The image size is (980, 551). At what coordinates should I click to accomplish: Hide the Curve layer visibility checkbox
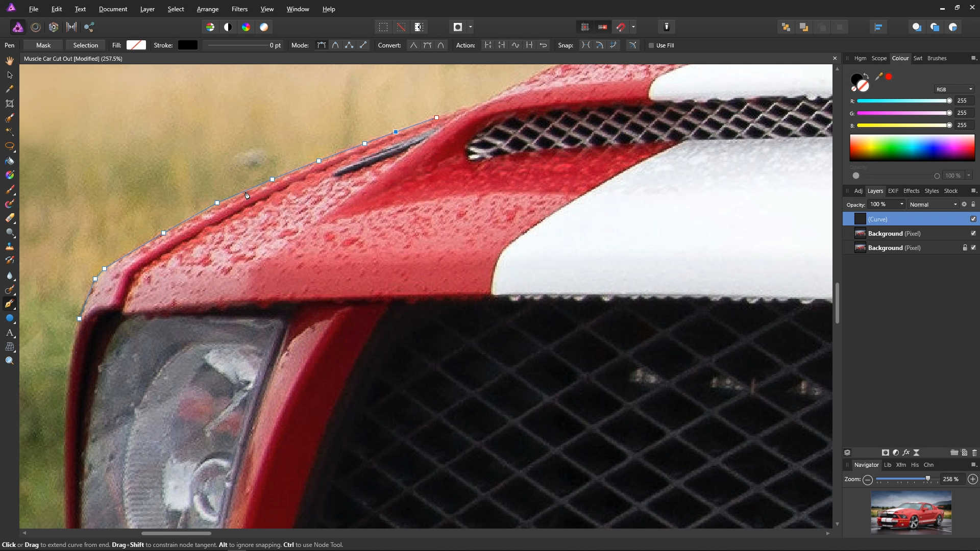pos(973,219)
